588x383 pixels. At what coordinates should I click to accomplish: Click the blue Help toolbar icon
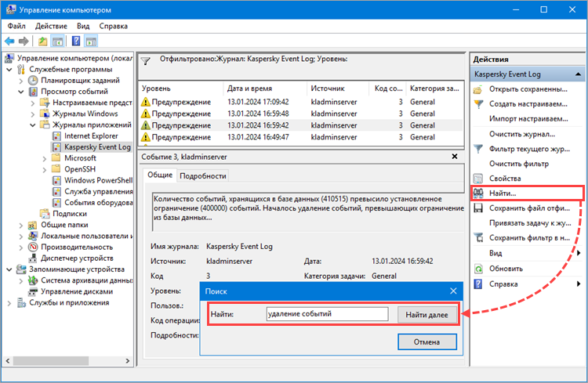click(x=76, y=42)
